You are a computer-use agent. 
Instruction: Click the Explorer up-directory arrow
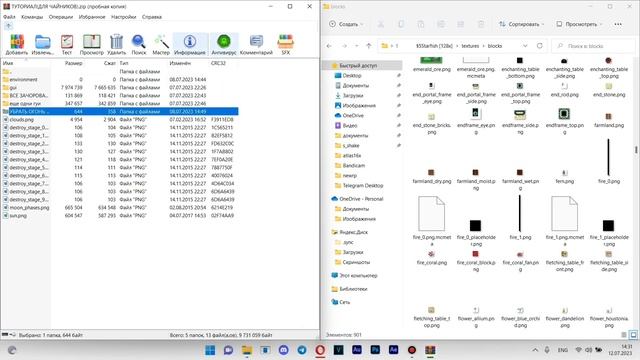tap(369, 46)
